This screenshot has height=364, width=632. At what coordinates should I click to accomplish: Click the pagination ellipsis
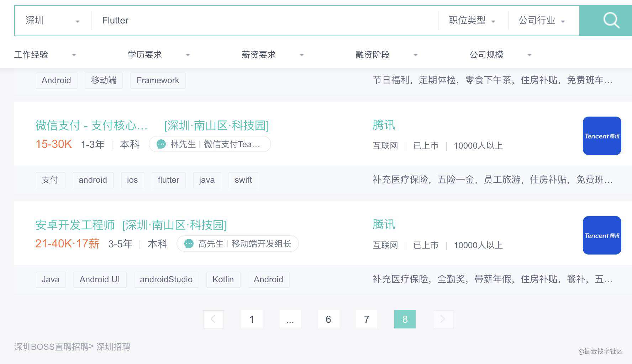pyautogui.click(x=290, y=319)
